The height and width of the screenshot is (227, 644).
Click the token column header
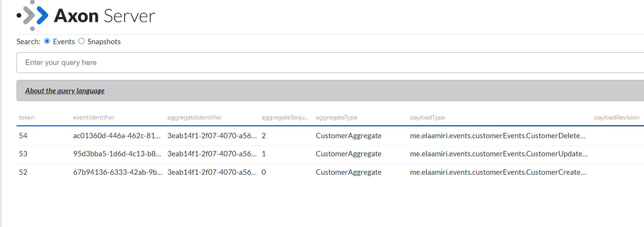click(27, 118)
